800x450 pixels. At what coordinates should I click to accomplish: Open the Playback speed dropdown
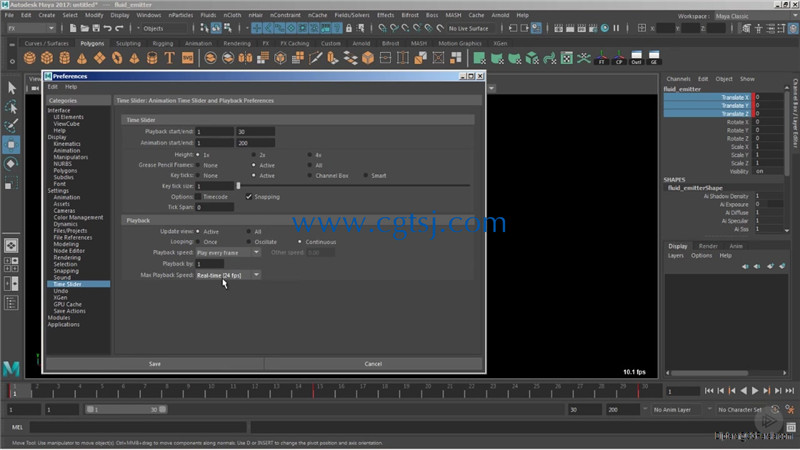(x=228, y=253)
